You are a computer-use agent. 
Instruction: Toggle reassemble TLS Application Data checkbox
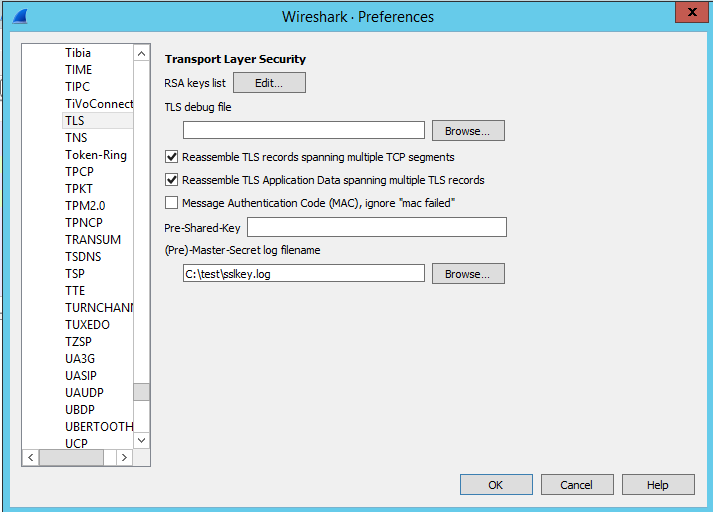(171, 180)
